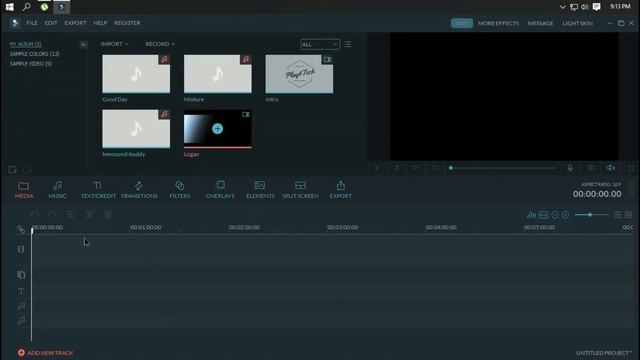The height and width of the screenshot is (360, 640).
Task: Select SAMPLE VIDEO folder
Action: (x=31, y=64)
